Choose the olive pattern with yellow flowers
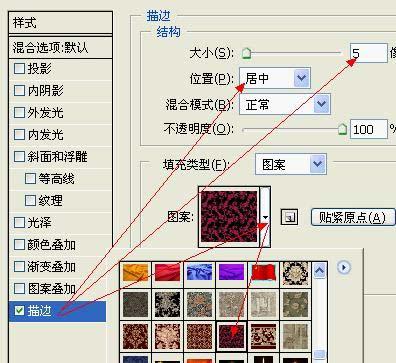Image resolution: width=396 pixels, height=363 pixels. 295,304
